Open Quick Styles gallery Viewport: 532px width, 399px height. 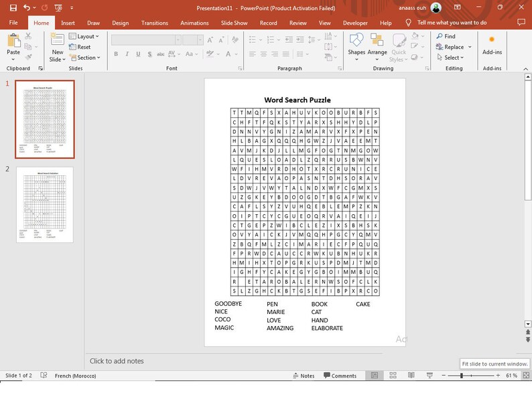click(x=399, y=48)
